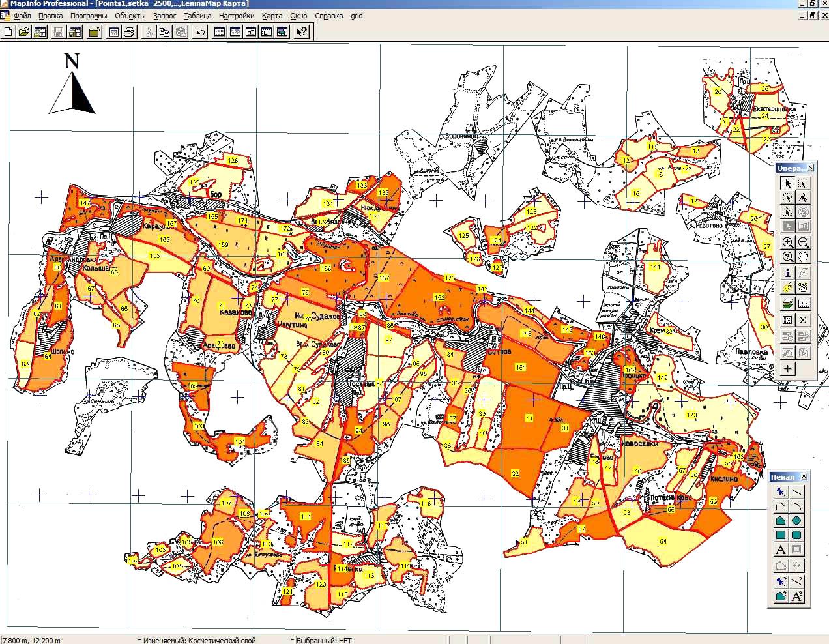Choose the Ellipse drawing tool
Viewport: 829px width, 644px height.
click(x=796, y=521)
